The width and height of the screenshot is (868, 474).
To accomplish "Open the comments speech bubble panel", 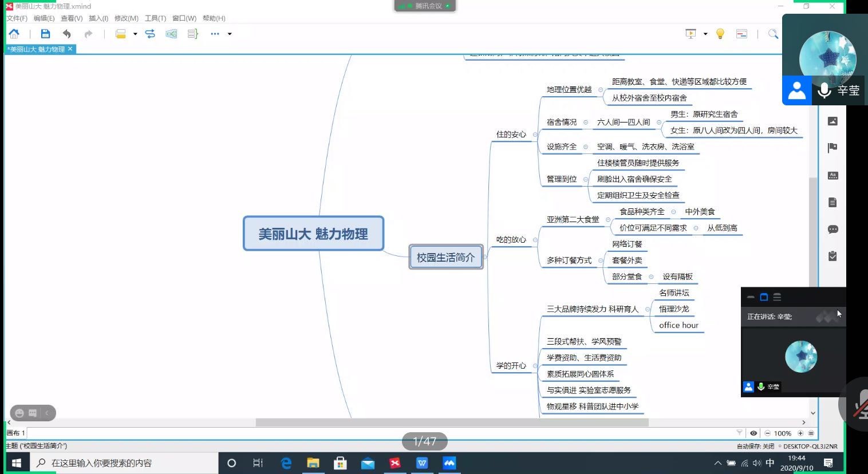I will coord(833,230).
